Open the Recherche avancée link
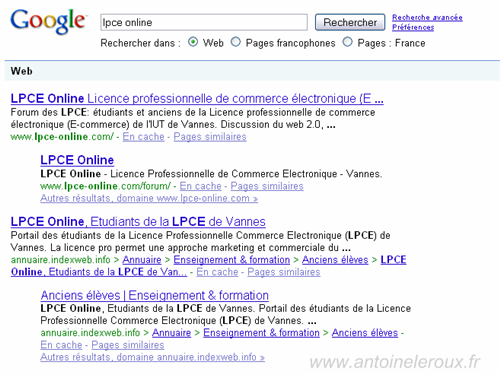Viewport: 500px width, 374px height. (427, 17)
